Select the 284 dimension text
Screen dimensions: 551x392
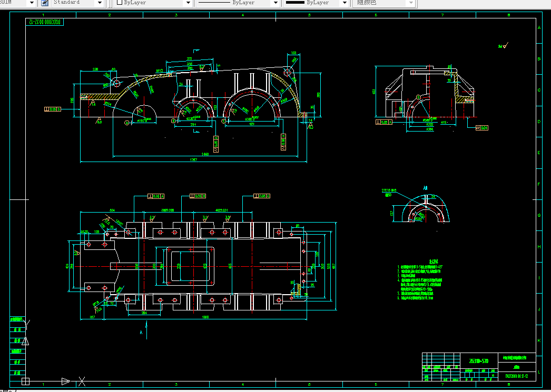(x=144, y=313)
